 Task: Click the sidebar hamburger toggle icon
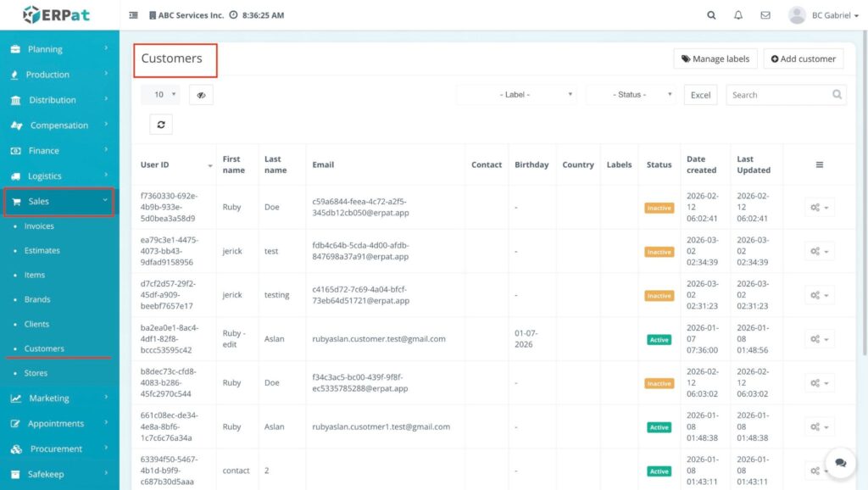click(x=133, y=15)
